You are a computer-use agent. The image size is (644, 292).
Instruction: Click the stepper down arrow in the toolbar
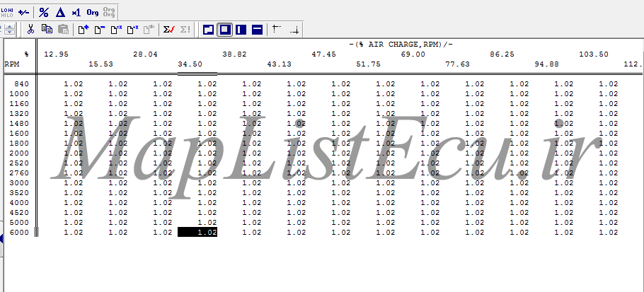[9, 32]
